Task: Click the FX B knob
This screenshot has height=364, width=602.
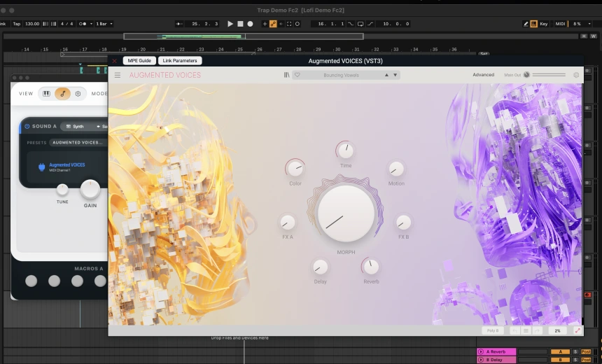Action: (x=403, y=222)
